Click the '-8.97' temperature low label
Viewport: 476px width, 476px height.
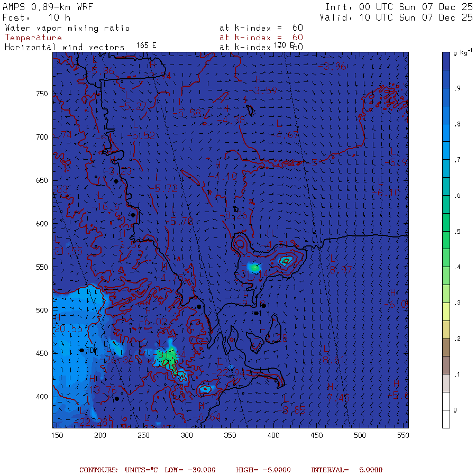pos(338,270)
